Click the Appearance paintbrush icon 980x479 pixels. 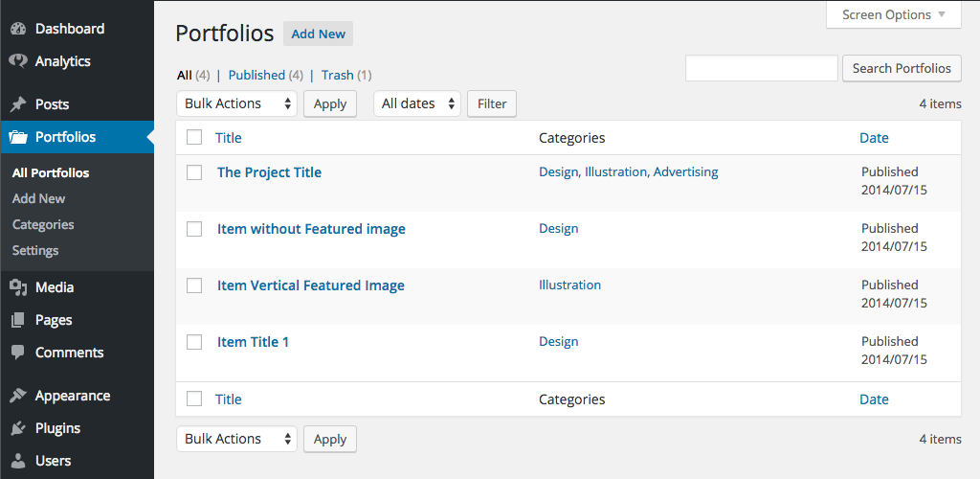point(19,396)
